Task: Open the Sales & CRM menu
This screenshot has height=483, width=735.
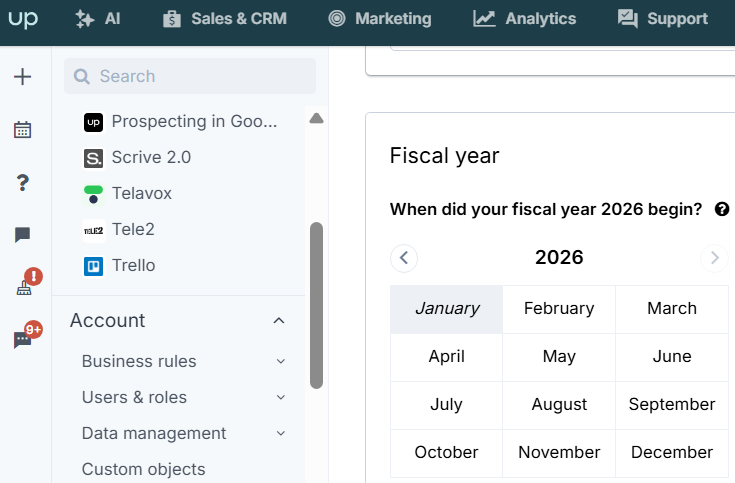Action: [225, 19]
